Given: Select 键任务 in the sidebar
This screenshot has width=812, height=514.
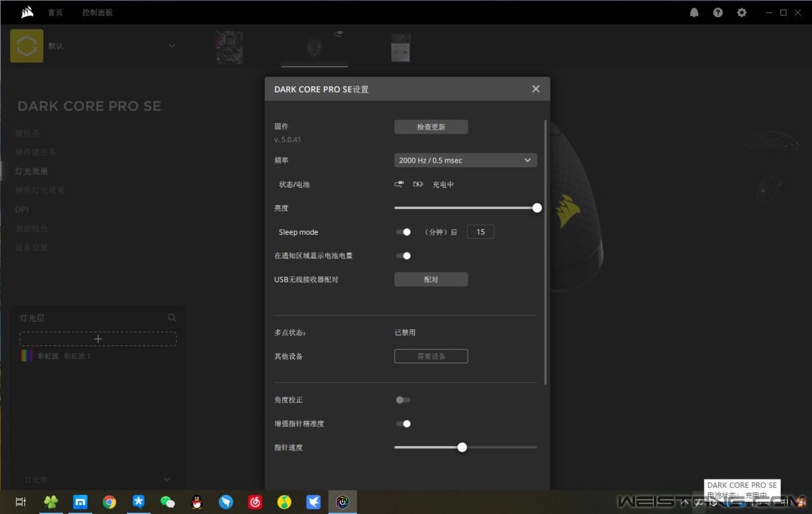Looking at the screenshot, I should pyautogui.click(x=27, y=133).
